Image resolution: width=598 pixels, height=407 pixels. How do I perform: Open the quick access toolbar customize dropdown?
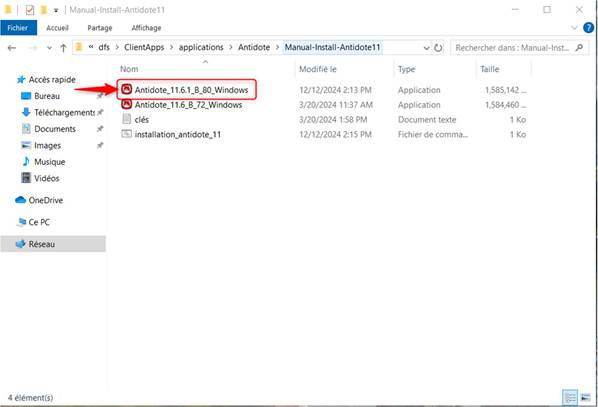click(x=56, y=10)
